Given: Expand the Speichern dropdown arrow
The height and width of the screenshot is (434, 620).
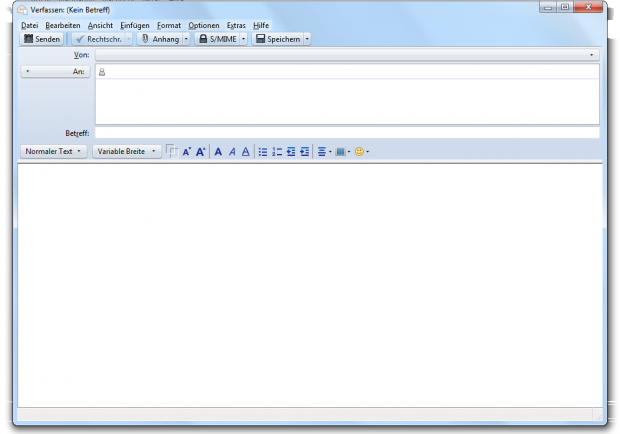Looking at the screenshot, I should pyautogui.click(x=307, y=39).
